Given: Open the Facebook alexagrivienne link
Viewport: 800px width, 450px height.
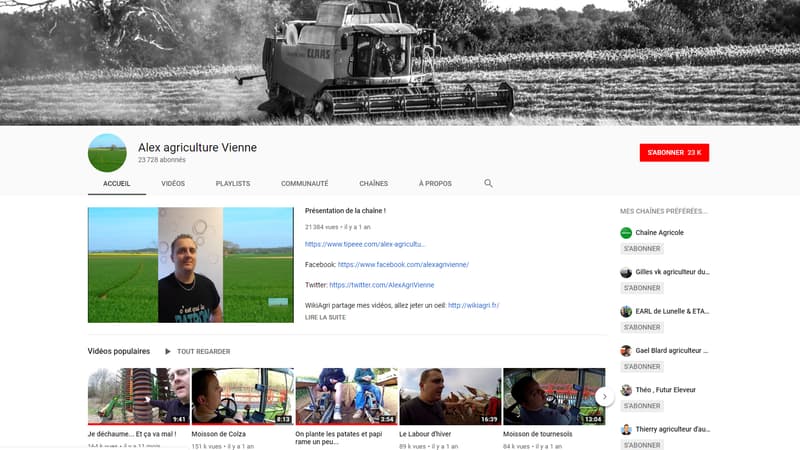Looking at the screenshot, I should pos(403,265).
